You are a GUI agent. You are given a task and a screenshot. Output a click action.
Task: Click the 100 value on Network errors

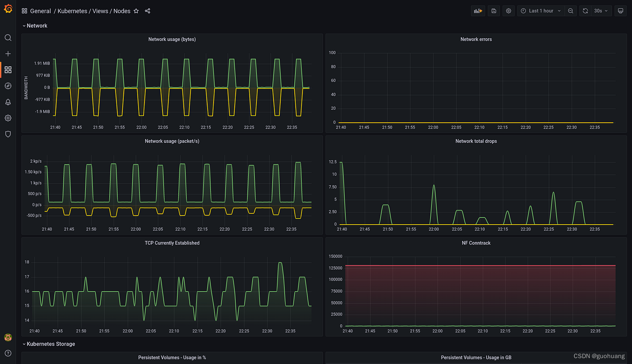(332, 53)
